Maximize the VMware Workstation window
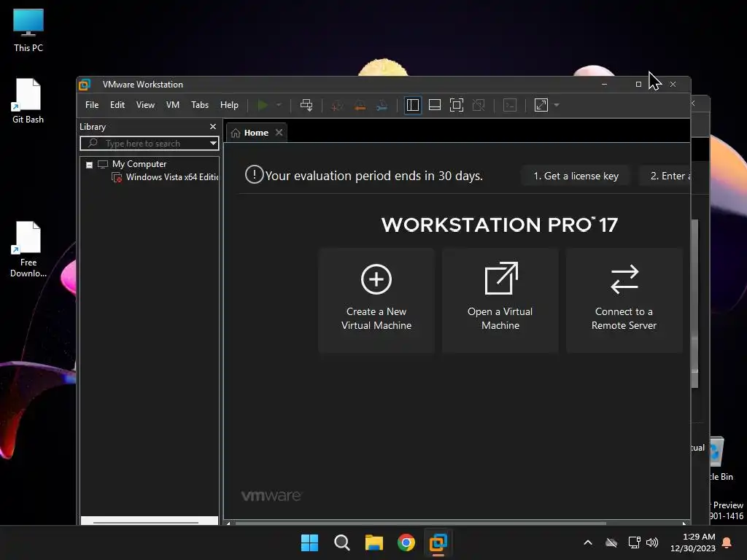This screenshot has height=560, width=747. coord(638,85)
